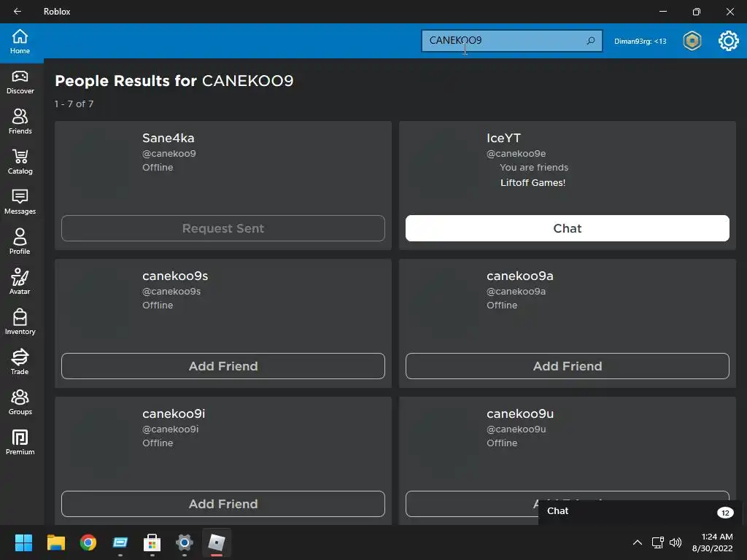747x560 pixels.
Task: Open the Premium page
Action: pos(20,443)
